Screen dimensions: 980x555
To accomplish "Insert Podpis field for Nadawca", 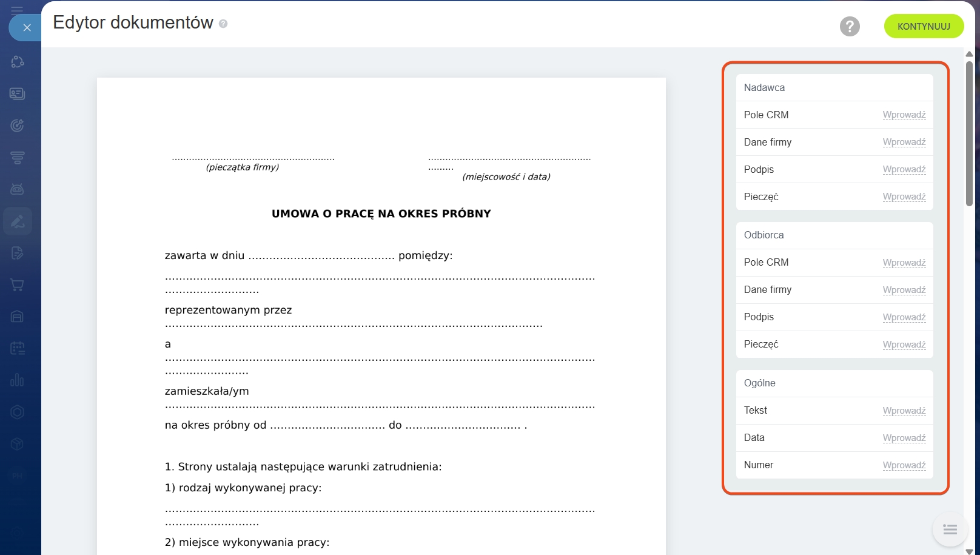I will point(904,169).
